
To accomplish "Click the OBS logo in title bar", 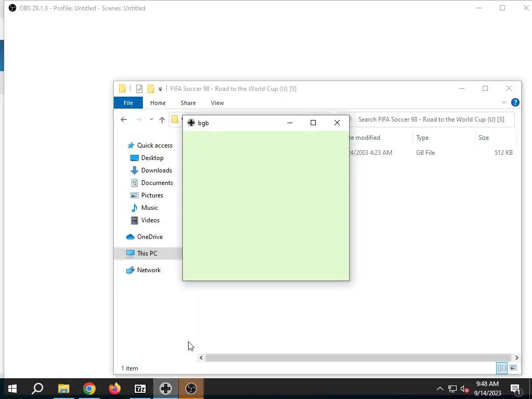I will click(x=12, y=8).
